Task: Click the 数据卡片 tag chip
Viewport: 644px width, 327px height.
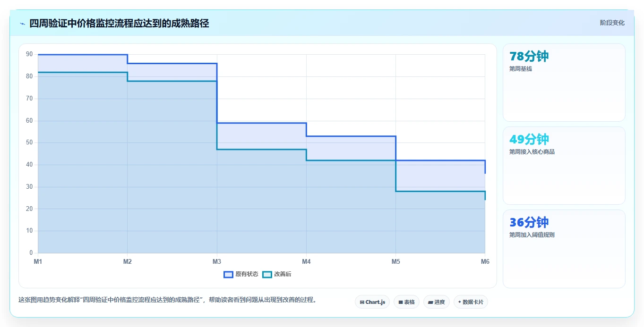Action: (x=471, y=302)
